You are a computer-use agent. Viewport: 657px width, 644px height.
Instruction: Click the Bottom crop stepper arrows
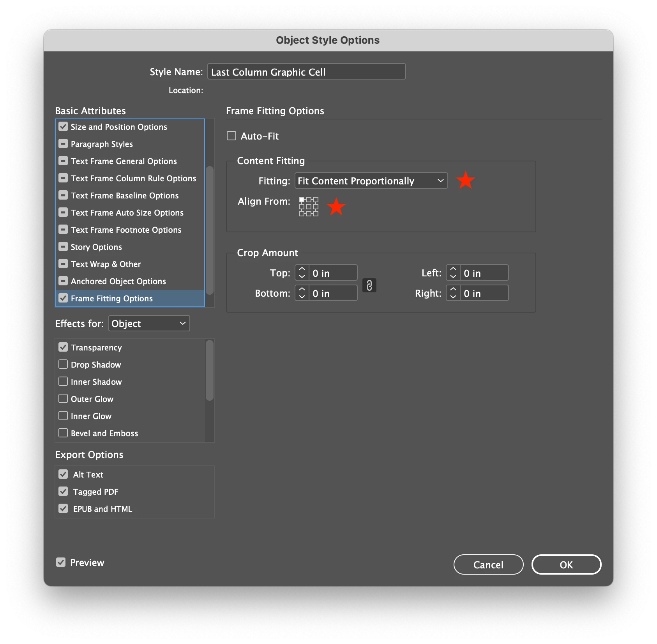coord(302,293)
